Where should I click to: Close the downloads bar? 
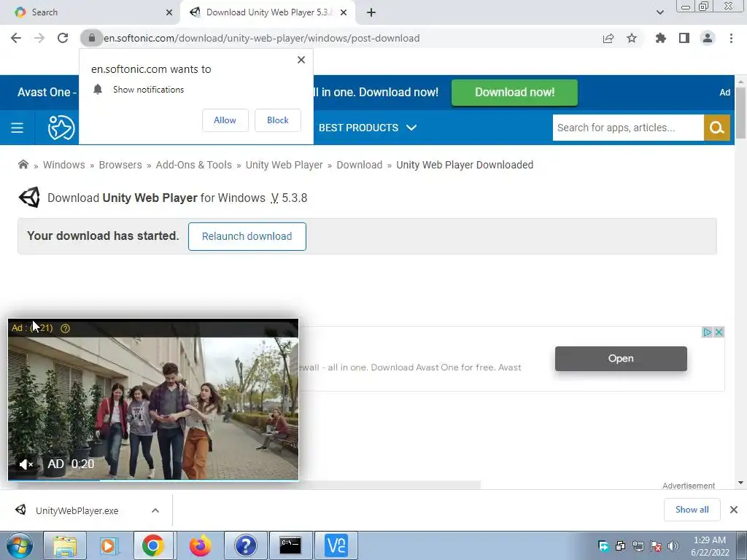(x=734, y=510)
